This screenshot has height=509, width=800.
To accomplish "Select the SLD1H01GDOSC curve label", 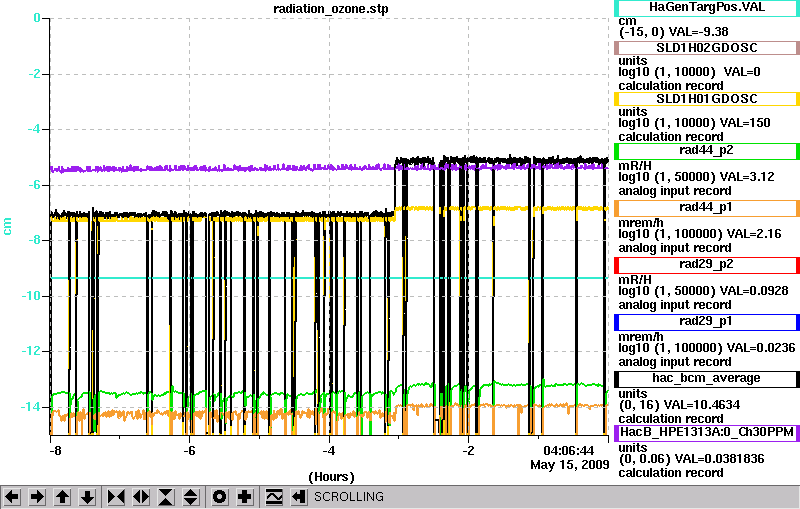I will tap(707, 99).
